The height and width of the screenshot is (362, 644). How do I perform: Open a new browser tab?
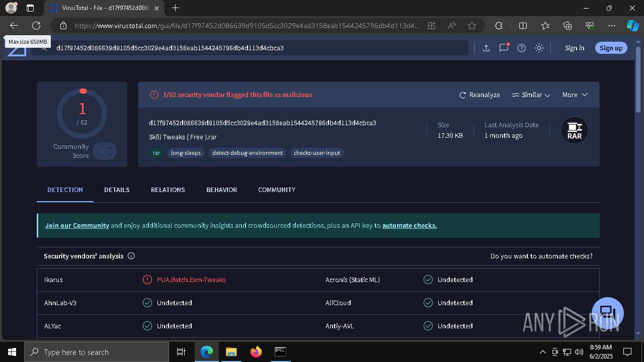coord(175,8)
